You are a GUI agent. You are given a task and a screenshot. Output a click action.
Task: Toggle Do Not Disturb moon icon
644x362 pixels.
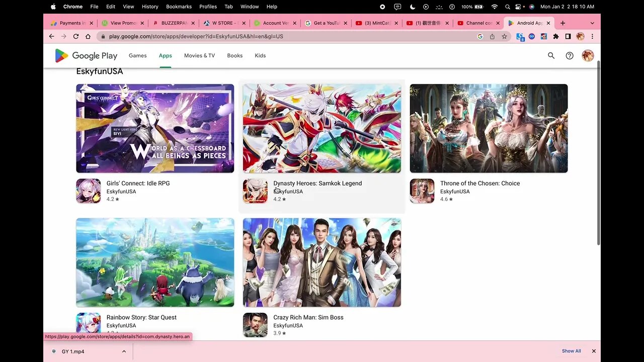(x=413, y=7)
